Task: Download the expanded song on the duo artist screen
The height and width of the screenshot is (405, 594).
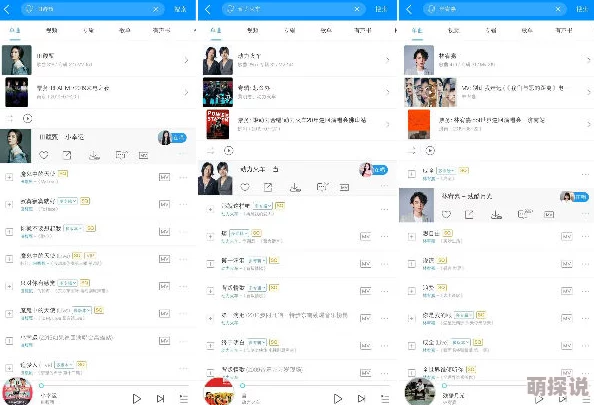Action: point(295,187)
